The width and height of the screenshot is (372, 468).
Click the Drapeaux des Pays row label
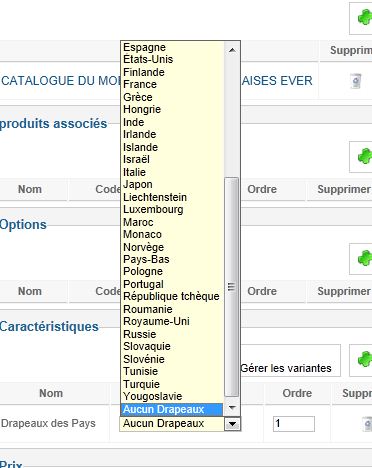(48, 423)
